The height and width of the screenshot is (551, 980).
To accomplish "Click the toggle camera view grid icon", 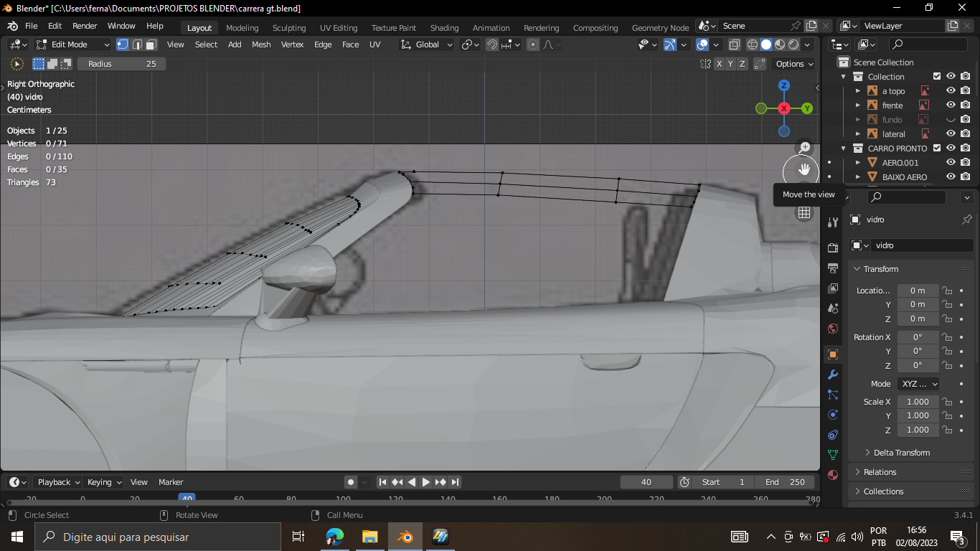I will click(x=804, y=212).
